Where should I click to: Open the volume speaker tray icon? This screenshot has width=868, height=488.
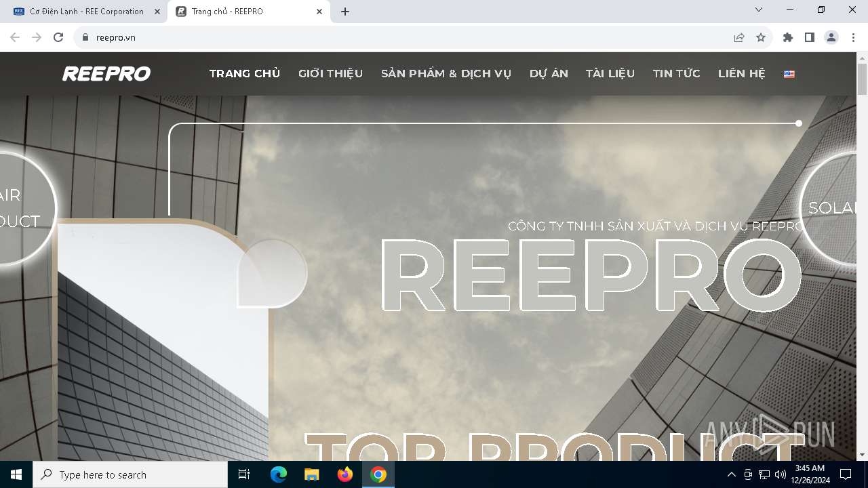[780, 474]
